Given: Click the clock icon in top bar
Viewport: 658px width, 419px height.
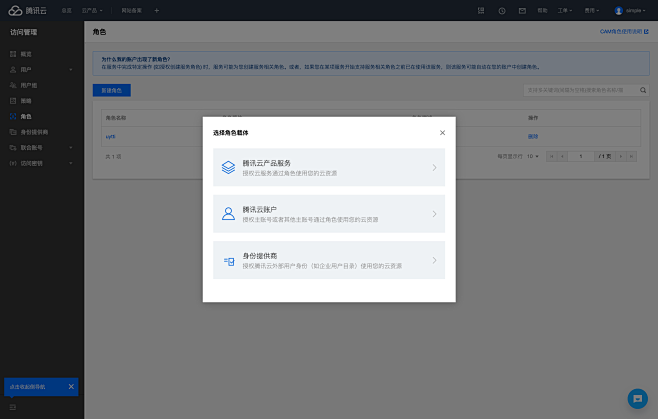Looking at the screenshot, I should click(501, 10).
